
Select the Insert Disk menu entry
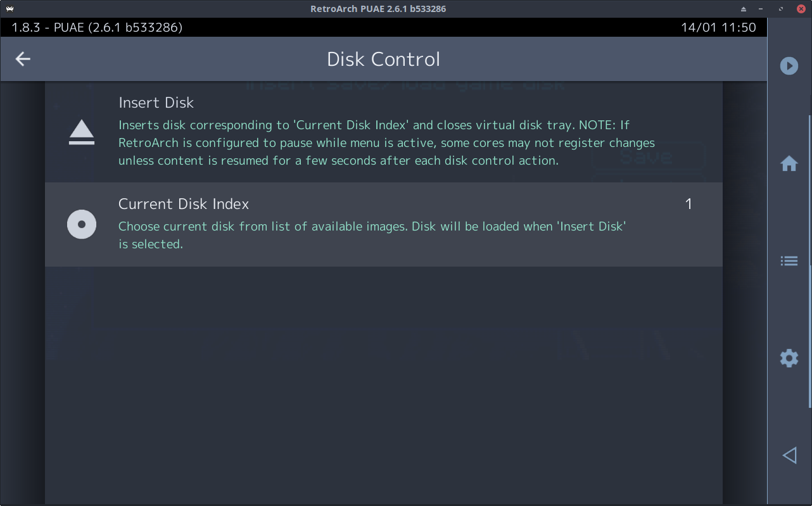coord(156,103)
